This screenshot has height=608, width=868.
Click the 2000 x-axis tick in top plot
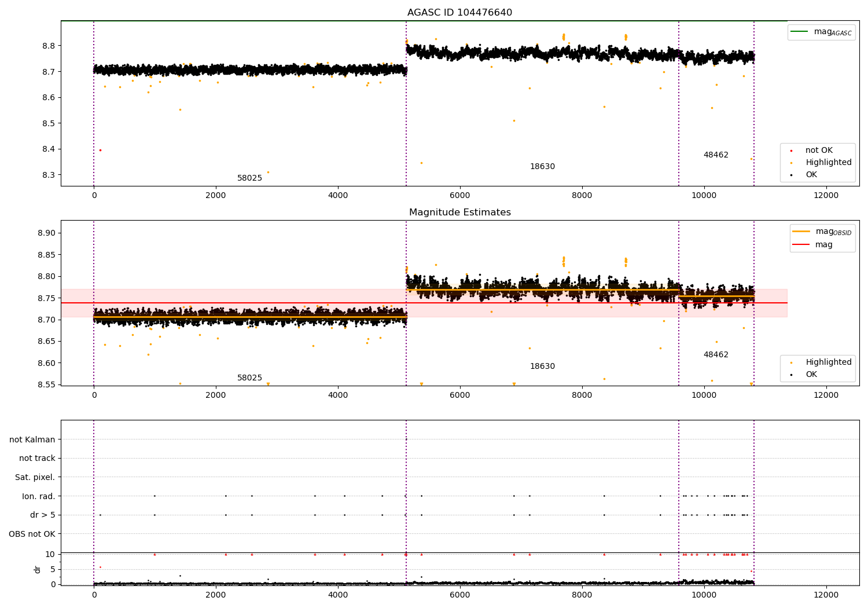216,195
